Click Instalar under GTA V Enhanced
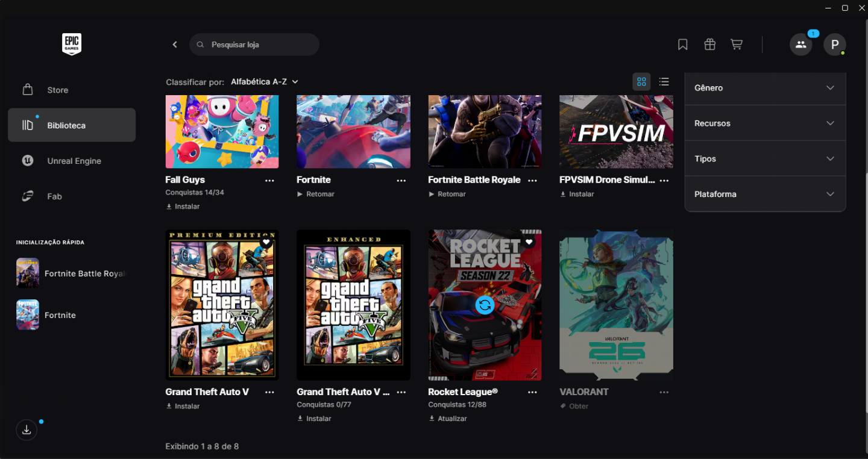 coord(314,419)
